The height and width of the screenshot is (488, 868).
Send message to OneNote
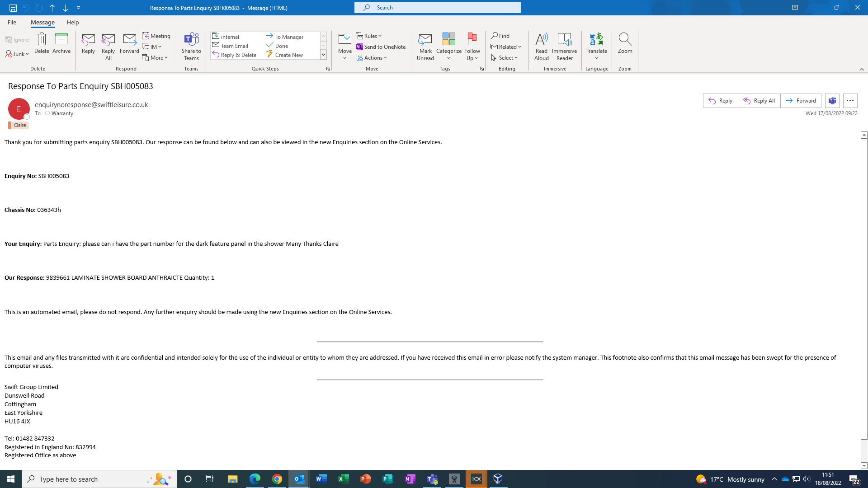381,47
